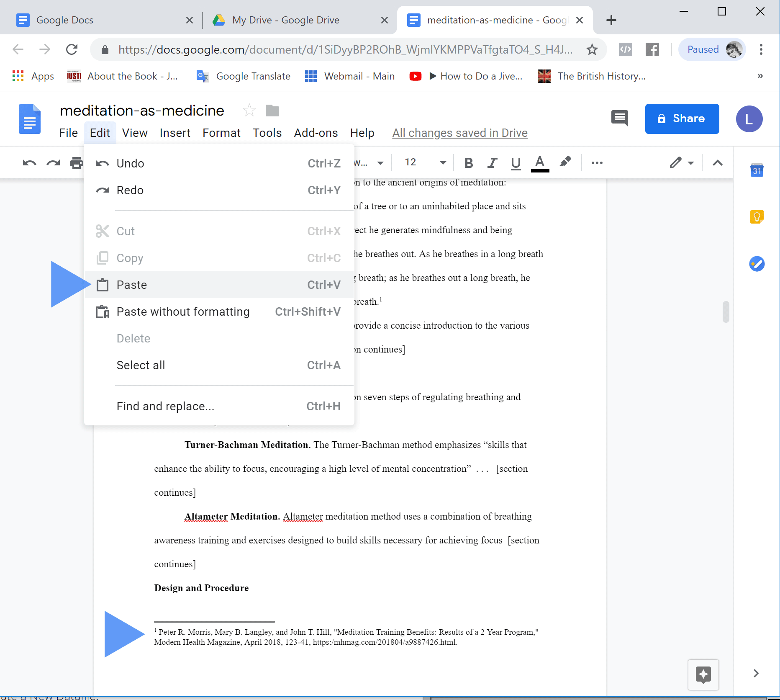
Task: Toggle Underline text formatting
Action: coord(516,163)
